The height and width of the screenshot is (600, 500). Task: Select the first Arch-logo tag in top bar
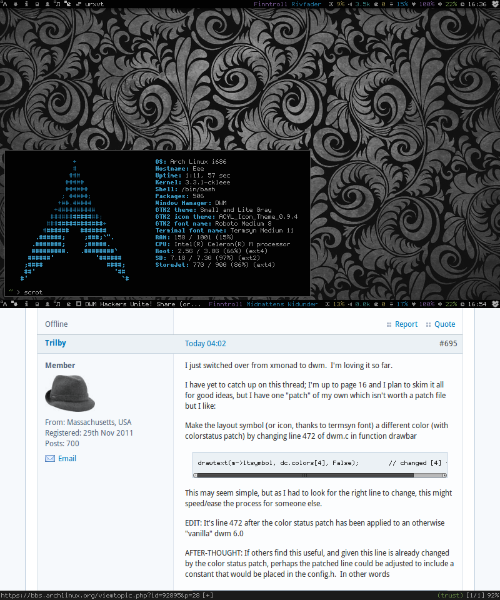tap(5, 4)
